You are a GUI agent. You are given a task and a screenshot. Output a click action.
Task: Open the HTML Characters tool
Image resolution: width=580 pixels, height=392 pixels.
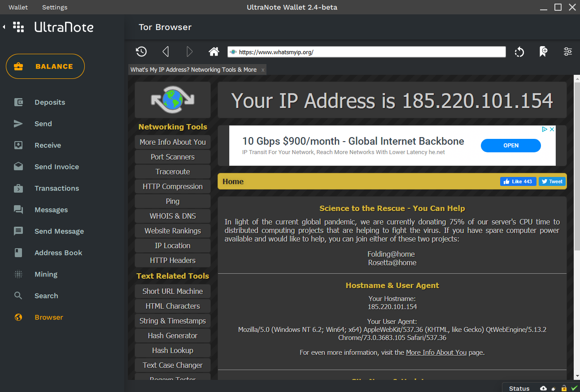click(173, 306)
